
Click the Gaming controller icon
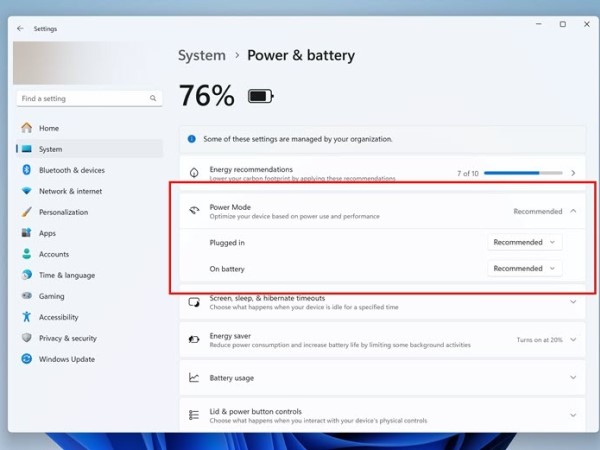(26, 296)
